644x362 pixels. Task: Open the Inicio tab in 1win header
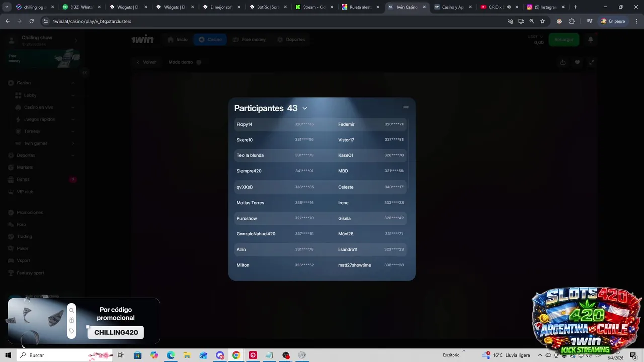(178, 39)
